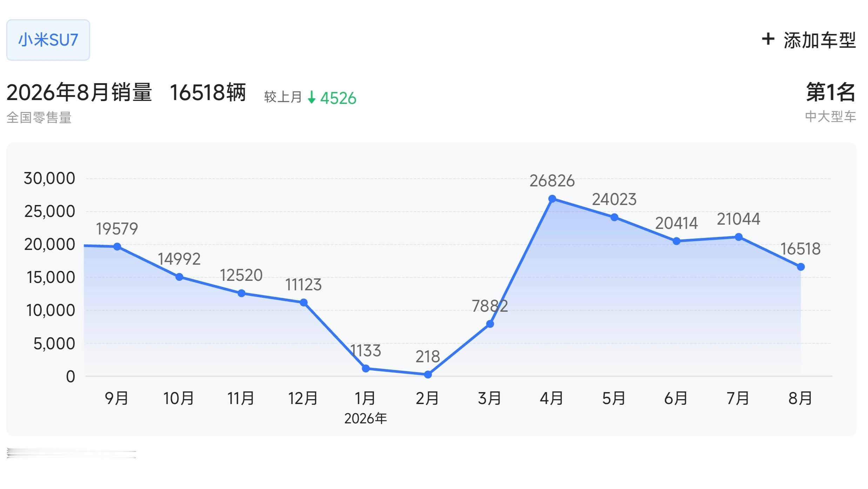
Task: Click the 2026年 year label under 1月
Action: [366, 418]
